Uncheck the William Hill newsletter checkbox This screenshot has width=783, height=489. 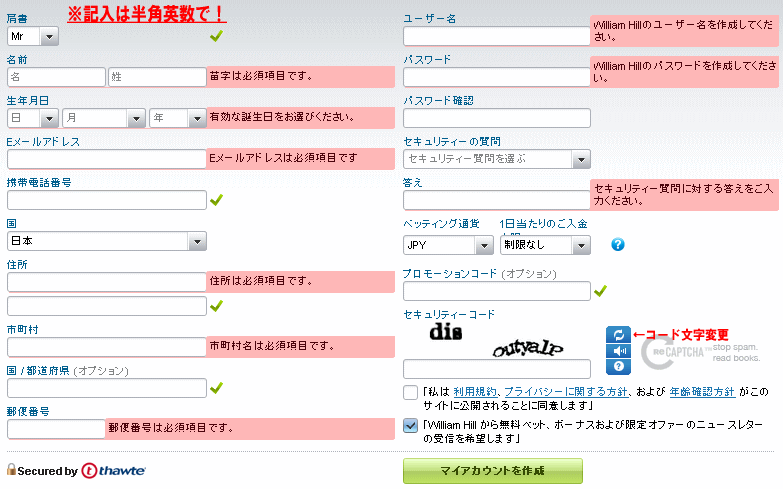click(x=411, y=425)
